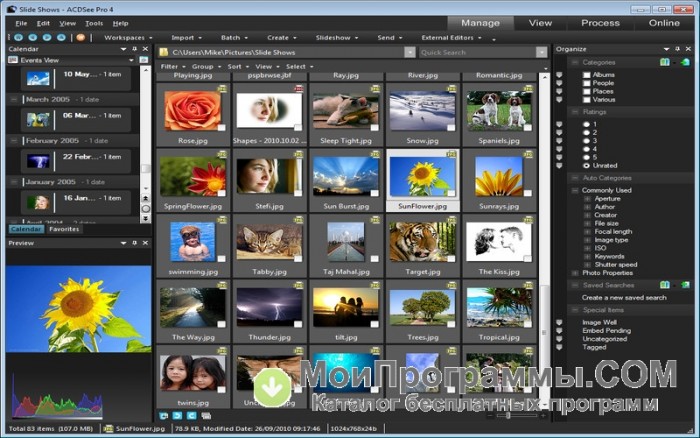Click in the Quick Search field
This screenshot has height=438, width=700.
coord(478,52)
